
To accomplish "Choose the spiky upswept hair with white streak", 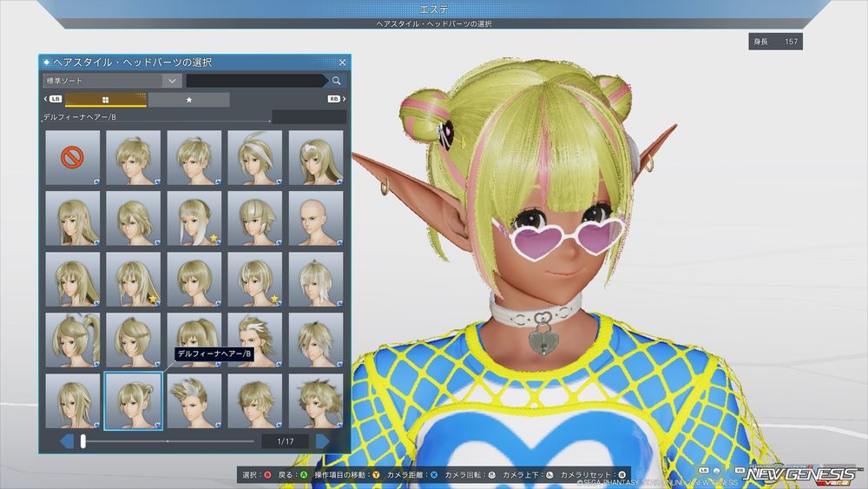I will (x=194, y=400).
